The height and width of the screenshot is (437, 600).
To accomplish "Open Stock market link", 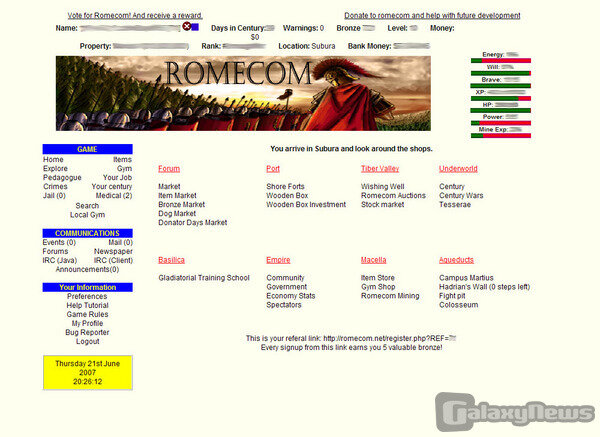I will point(383,205).
